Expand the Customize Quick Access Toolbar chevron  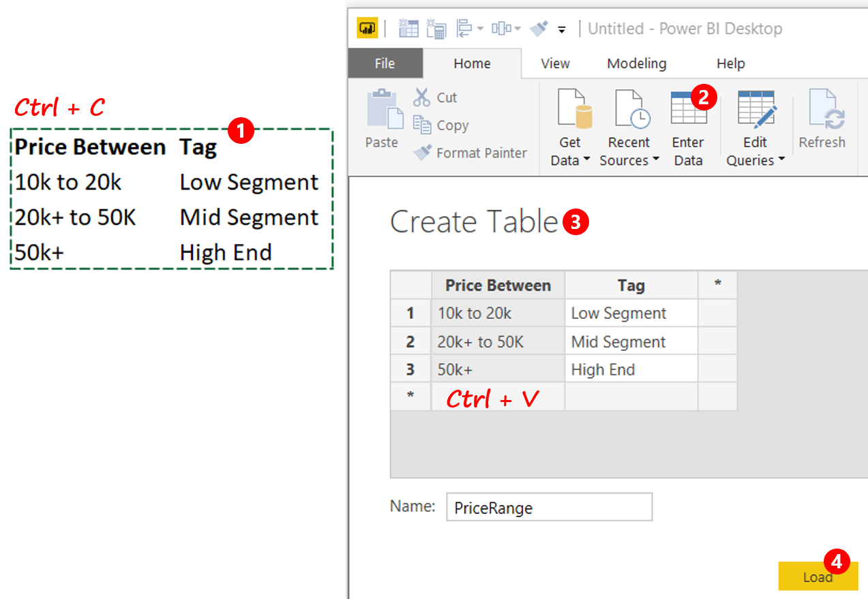560,30
